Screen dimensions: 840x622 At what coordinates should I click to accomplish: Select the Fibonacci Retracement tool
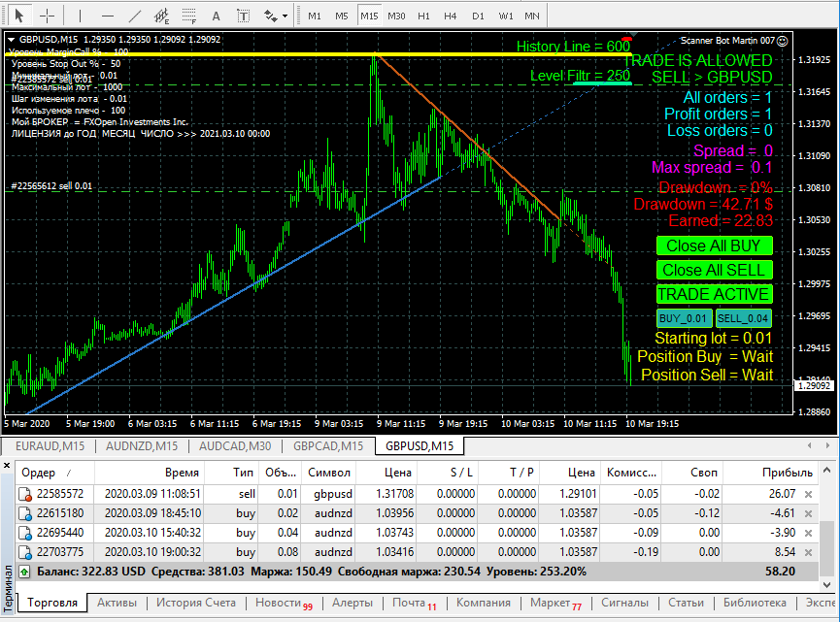coord(188,16)
